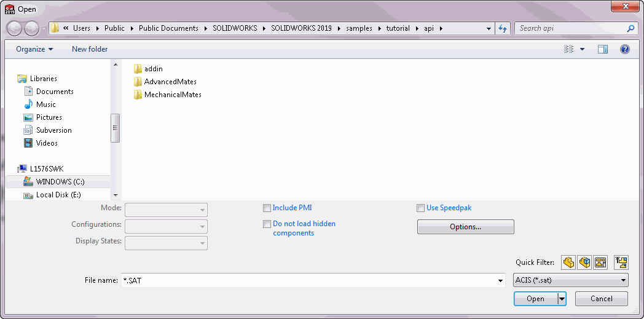Click the navigation pane scrollbar thumb

(116, 128)
